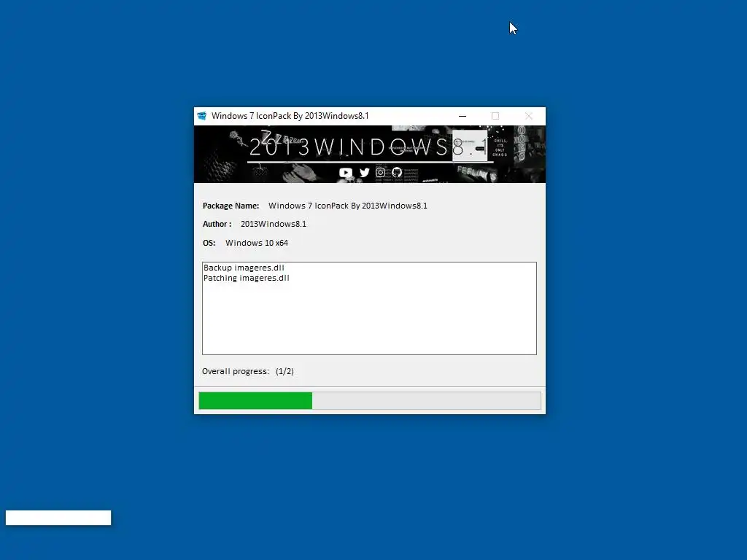The height and width of the screenshot is (560, 747).
Task: Click the 'Author :' label
Action: coord(217,224)
